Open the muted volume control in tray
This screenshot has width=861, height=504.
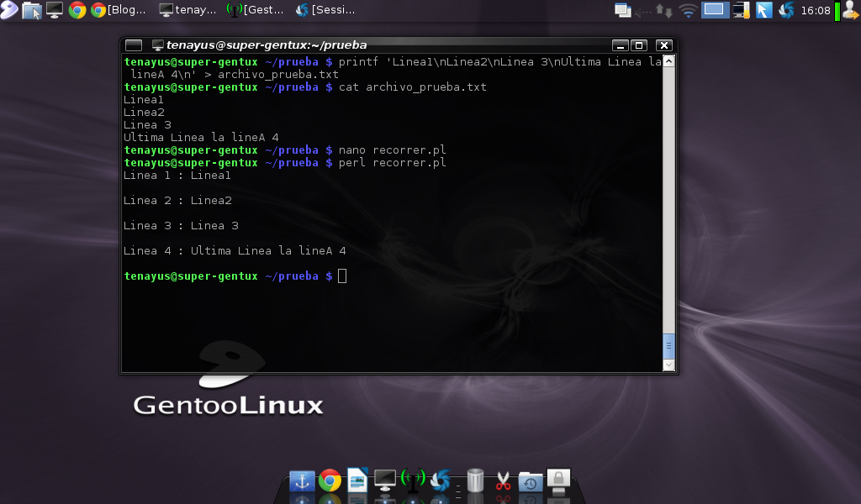click(x=643, y=12)
